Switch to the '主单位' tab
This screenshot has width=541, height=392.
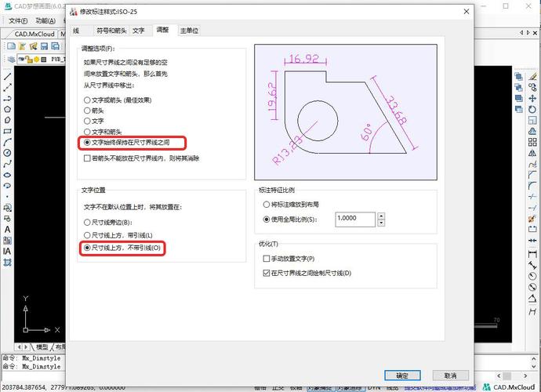tap(189, 31)
